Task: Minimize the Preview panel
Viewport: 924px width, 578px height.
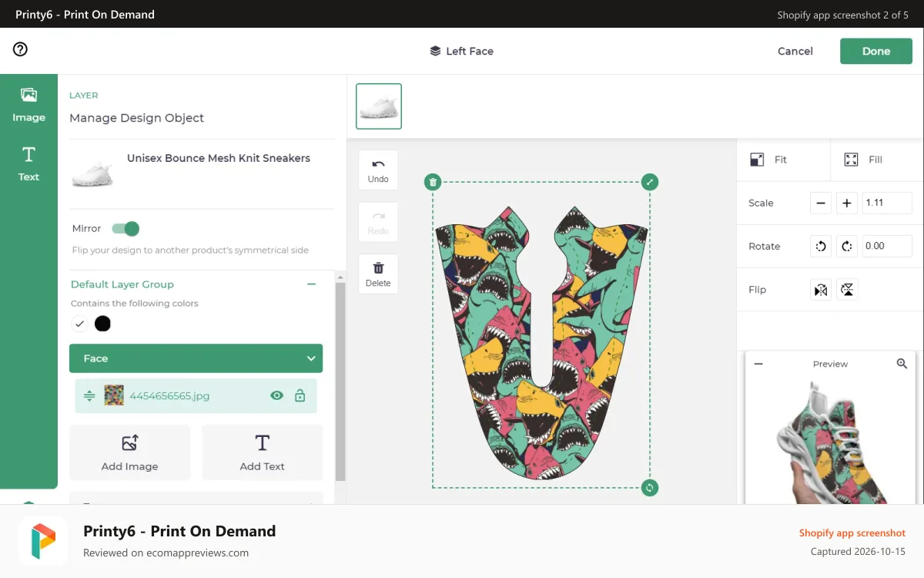Action: pos(758,364)
